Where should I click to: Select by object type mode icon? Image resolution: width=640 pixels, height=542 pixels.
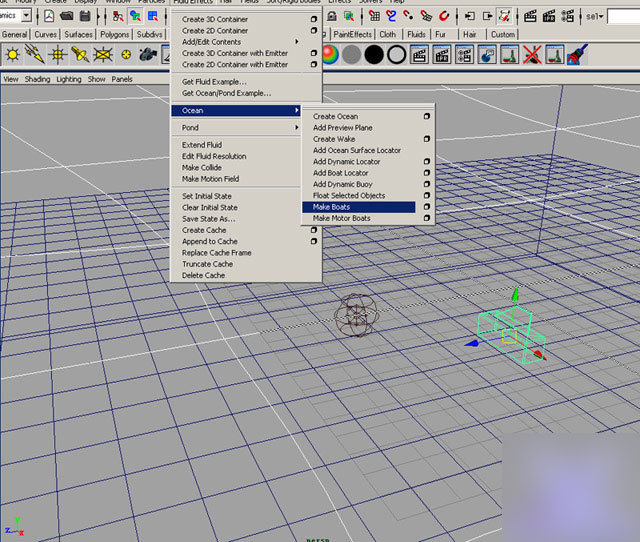[135, 16]
